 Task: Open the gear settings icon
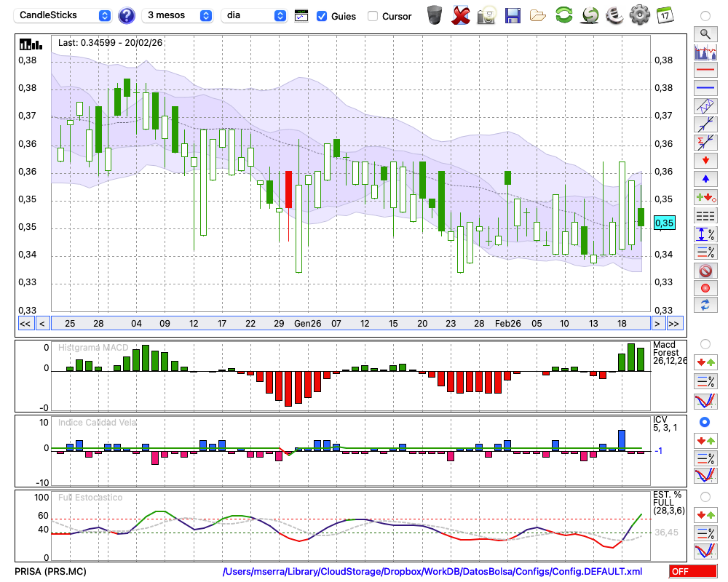click(x=639, y=15)
